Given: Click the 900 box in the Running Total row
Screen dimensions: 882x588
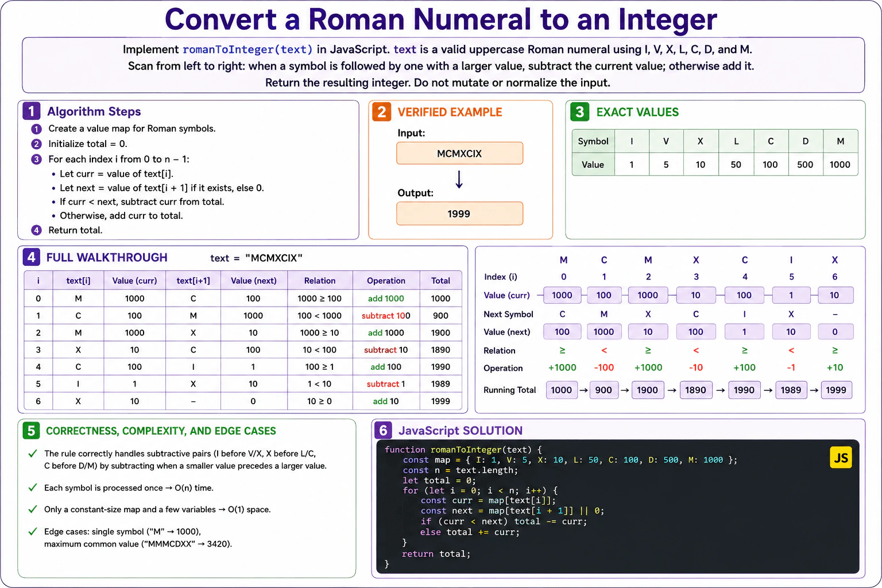Looking at the screenshot, I should click(x=604, y=390).
